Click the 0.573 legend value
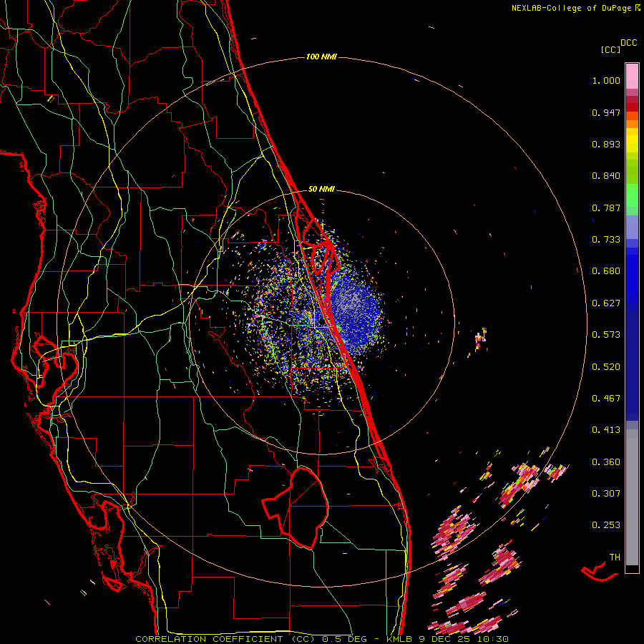 pyautogui.click(x=606, y=335)
